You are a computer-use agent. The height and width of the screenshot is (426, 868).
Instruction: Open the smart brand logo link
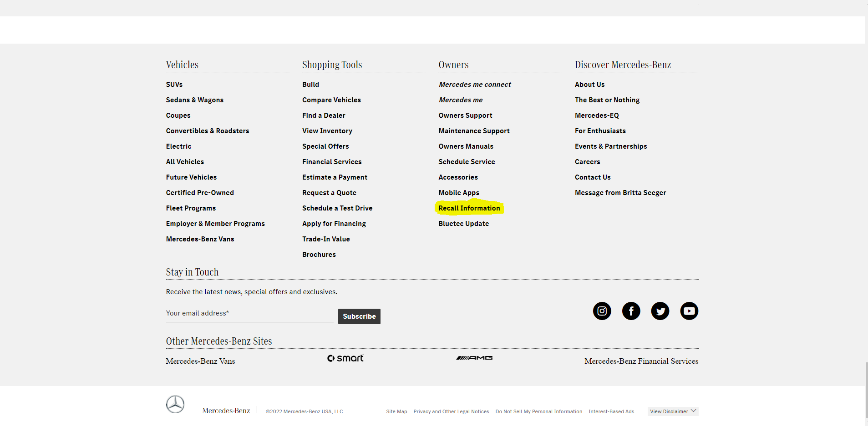[x=345, y=358]
